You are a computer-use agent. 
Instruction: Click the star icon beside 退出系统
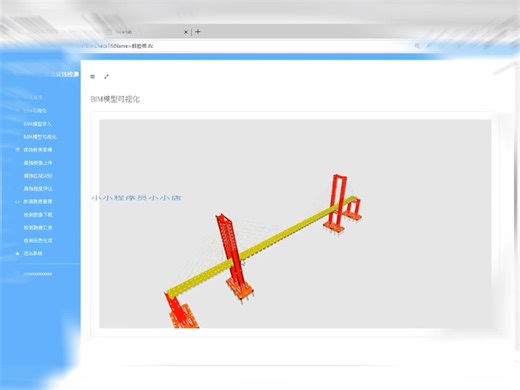(x=18, y=254)
